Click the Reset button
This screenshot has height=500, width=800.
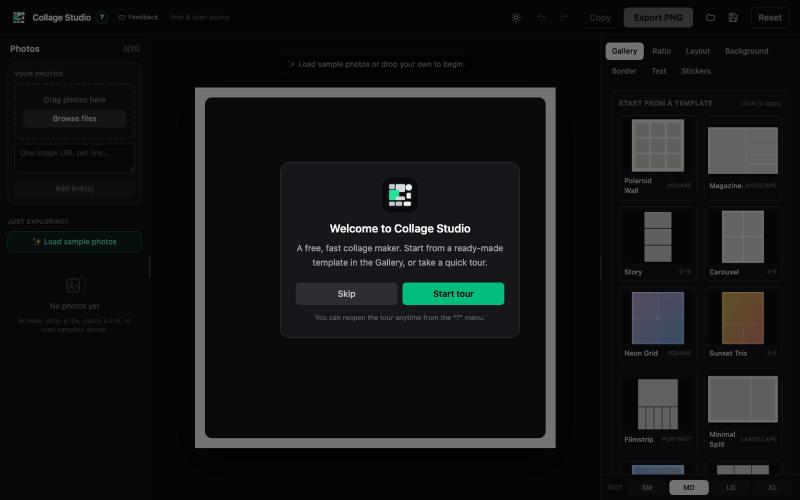[769, 17]
